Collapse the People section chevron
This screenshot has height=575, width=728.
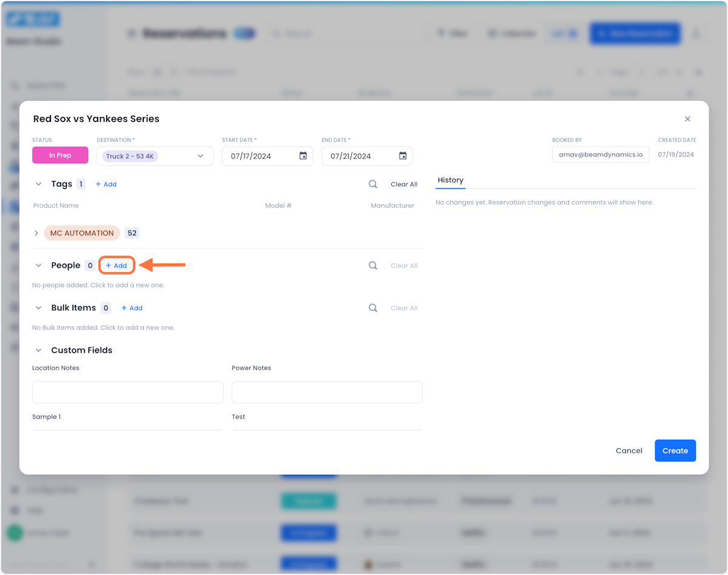tap(38, 265)
